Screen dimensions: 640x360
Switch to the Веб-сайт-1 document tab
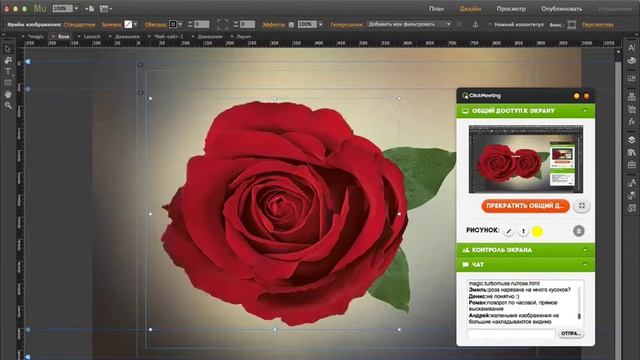coord(169,36)
